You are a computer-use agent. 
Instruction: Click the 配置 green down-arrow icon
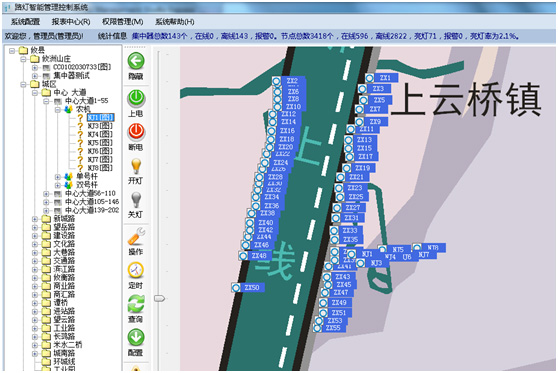click(x=136, y=338)
